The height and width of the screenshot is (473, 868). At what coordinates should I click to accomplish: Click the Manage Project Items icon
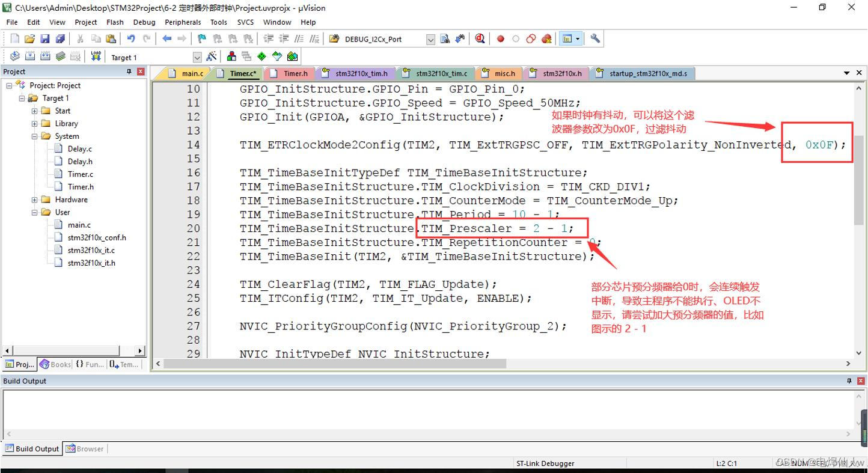(231, 56)
